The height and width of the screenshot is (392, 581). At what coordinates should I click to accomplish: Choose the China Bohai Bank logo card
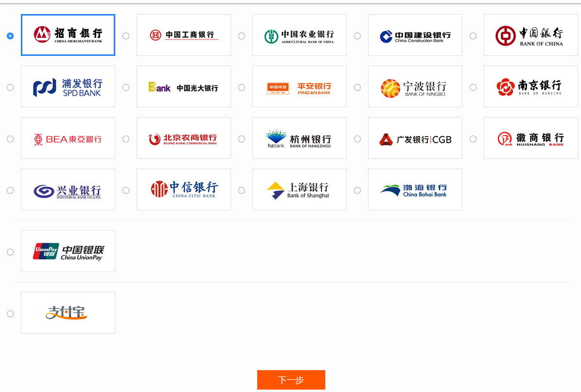pos(415,189)
